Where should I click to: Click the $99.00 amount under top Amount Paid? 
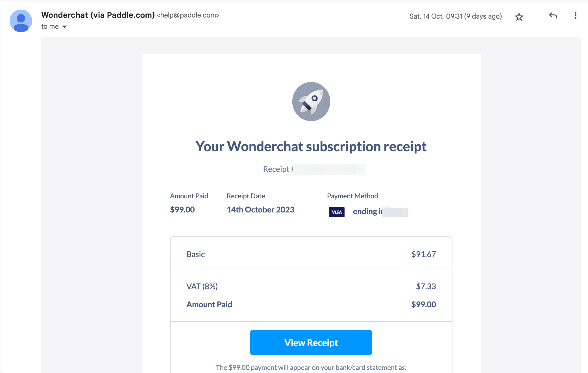[182, 210]
